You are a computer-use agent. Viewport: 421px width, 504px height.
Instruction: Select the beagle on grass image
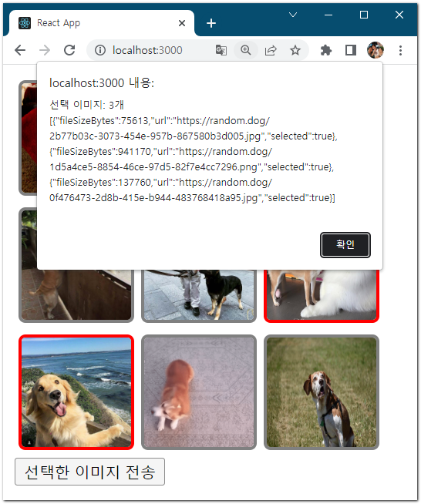[322, 392]
